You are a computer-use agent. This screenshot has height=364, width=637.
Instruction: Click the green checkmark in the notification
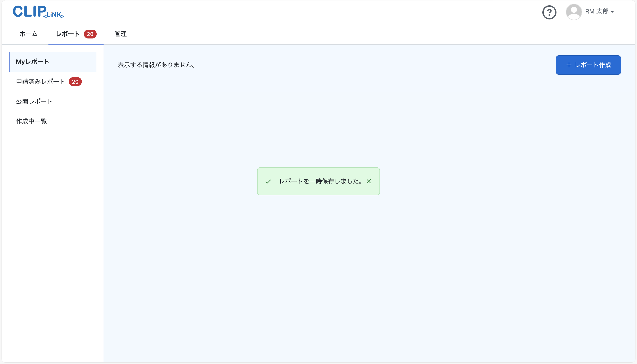(268, 182)
